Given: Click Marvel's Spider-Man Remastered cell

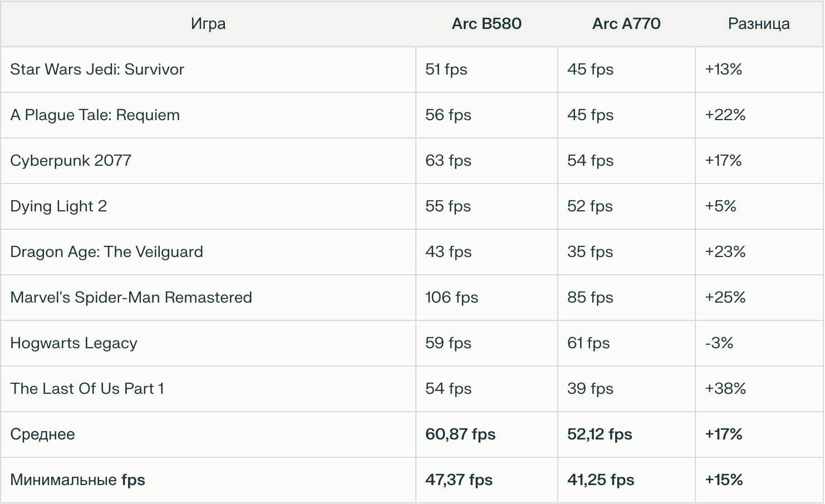Looking at the screenshot, I should tap(131, 298).
